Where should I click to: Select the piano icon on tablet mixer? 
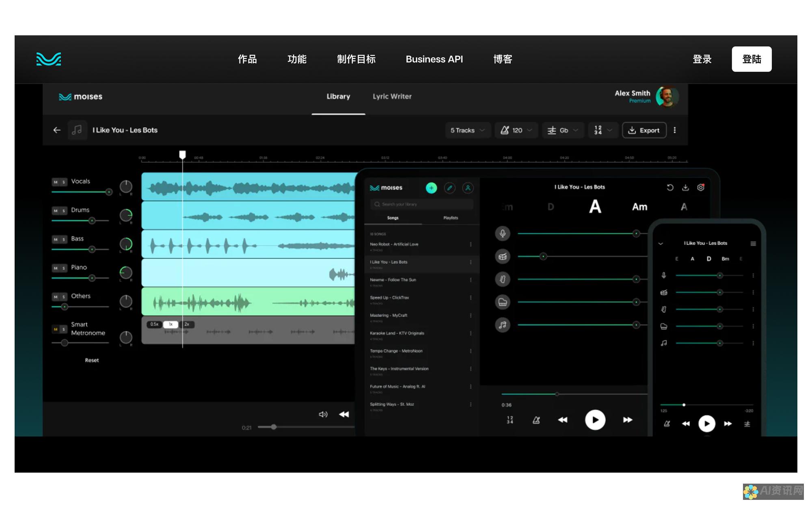click(503, 302)
